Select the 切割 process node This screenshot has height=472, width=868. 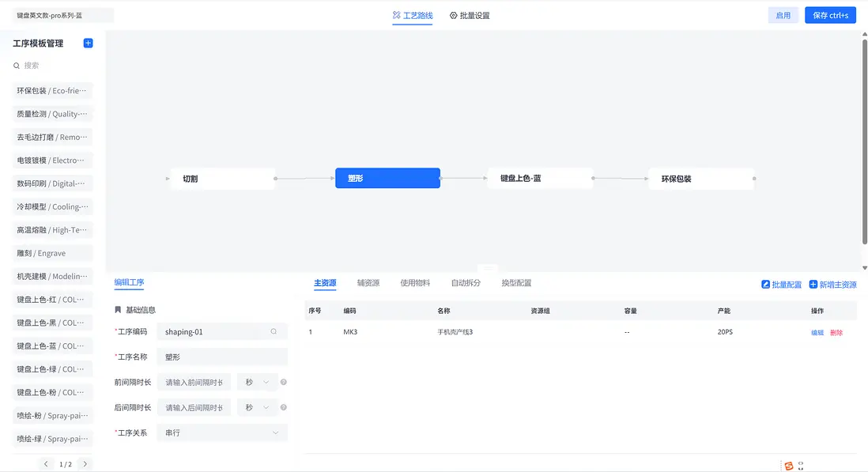coord(223,179)
